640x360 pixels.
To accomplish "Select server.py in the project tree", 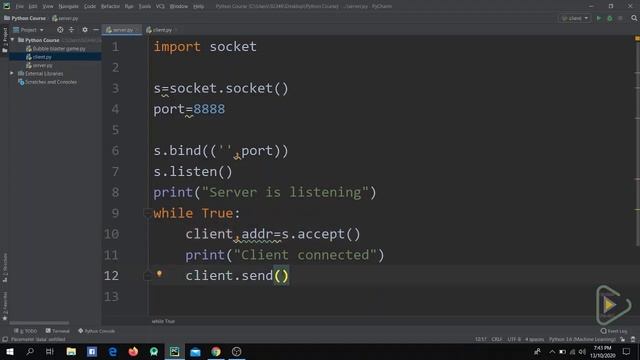I will [x=39, y=65].
